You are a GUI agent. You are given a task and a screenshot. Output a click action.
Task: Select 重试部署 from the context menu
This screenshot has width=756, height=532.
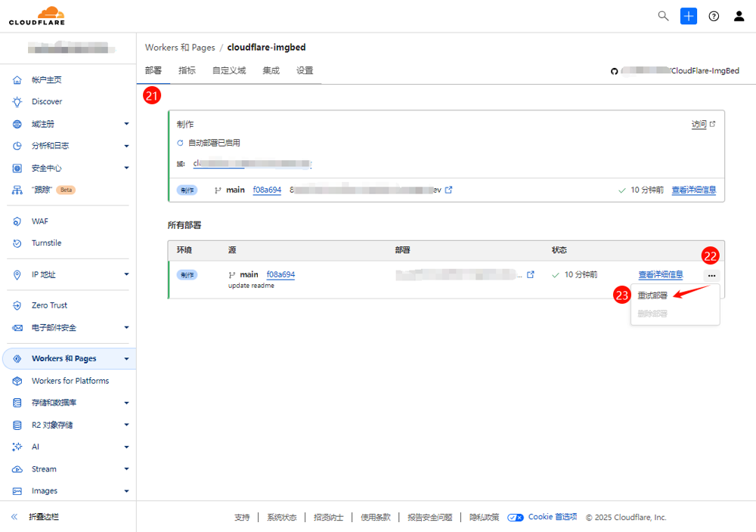click(x=652, y=295)
